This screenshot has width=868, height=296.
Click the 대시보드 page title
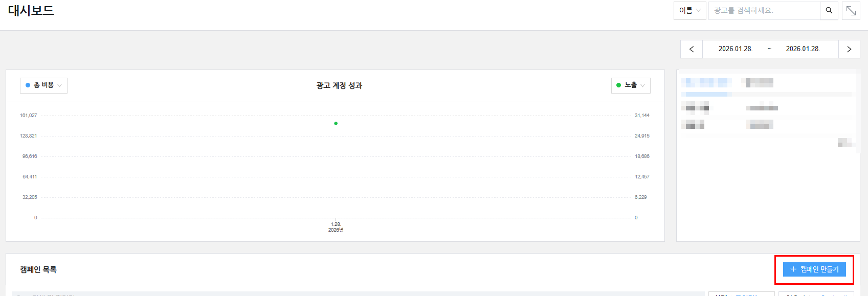coord(31,11)
